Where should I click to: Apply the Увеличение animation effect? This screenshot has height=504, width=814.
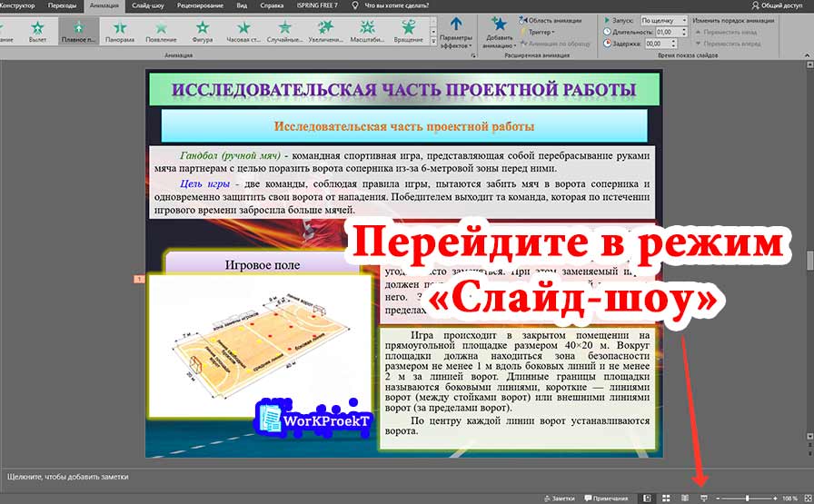pyautogui.click(x=326, y=32)
